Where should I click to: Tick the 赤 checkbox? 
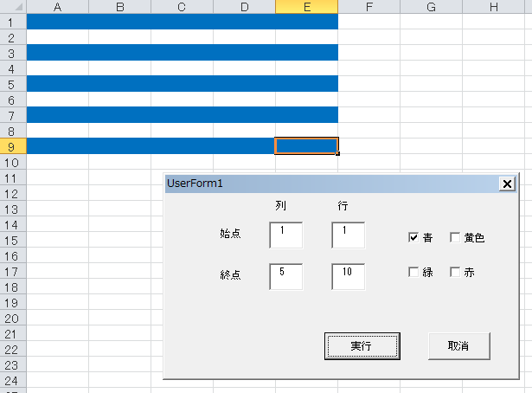(x=455, y=273)
